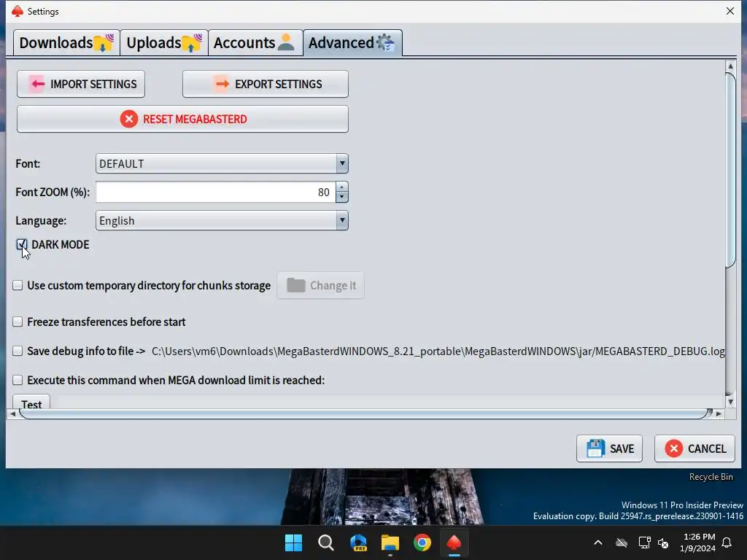Decrease Font ZOOM with down arrow
The image size is (747, 560).
342,197
